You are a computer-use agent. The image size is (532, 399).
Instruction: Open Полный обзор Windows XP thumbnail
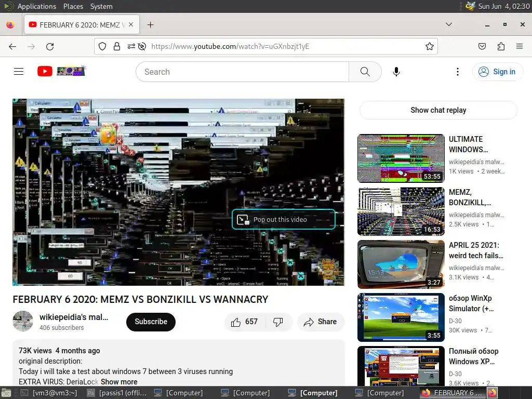(401, 366)
